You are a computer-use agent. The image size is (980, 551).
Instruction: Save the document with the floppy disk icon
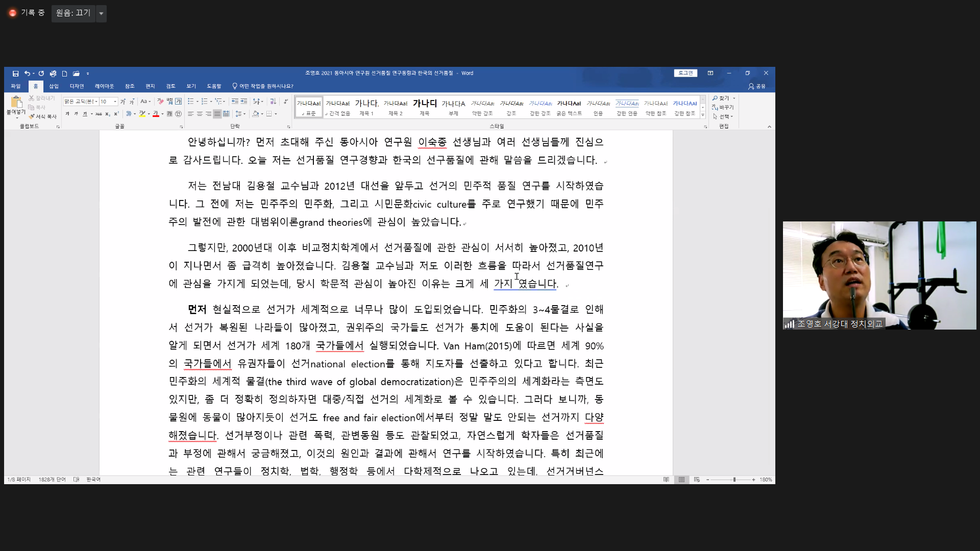(x=15, y=73)
